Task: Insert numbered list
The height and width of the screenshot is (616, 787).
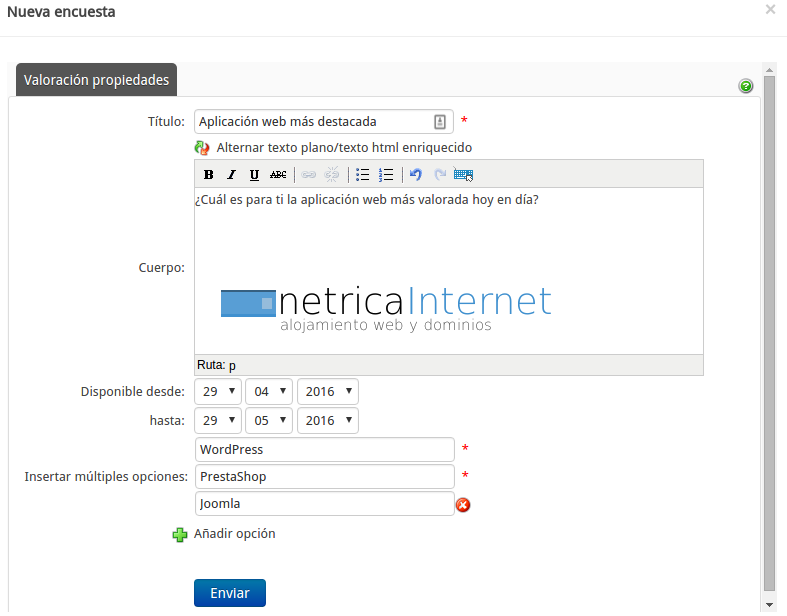Action: tap(386, 175)
